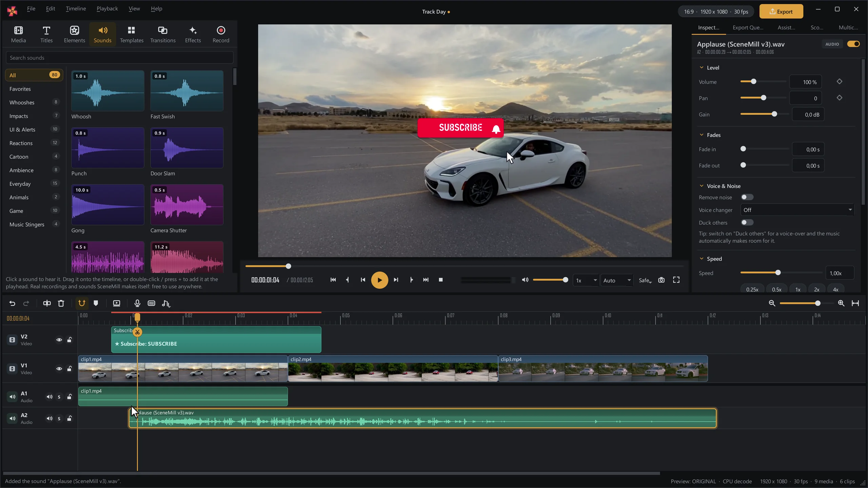
Task: Adjust the Gain slider handle
Action: (x=774, y=114)
